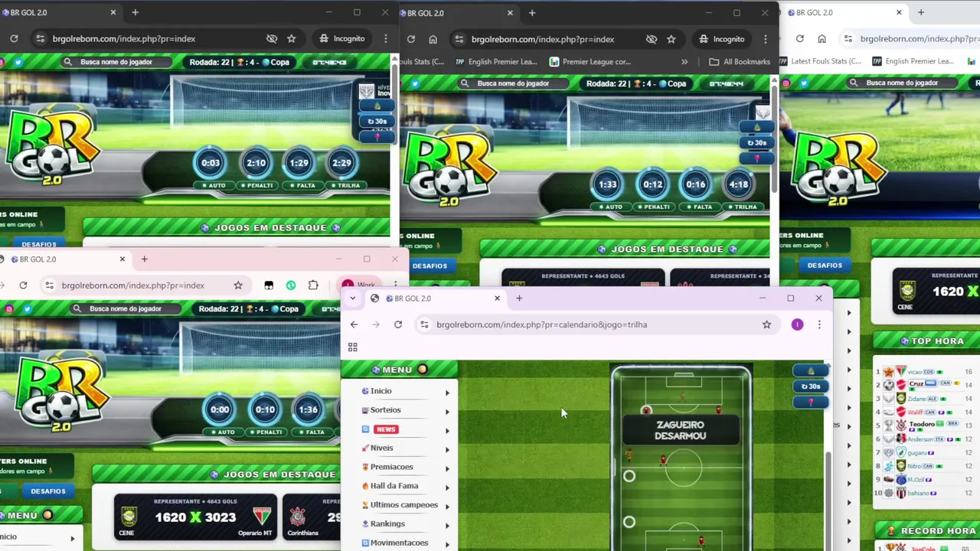Expand Ultimos campeoes submenu arrow
This screenshot has height=551, width=980.
[447, 507]
